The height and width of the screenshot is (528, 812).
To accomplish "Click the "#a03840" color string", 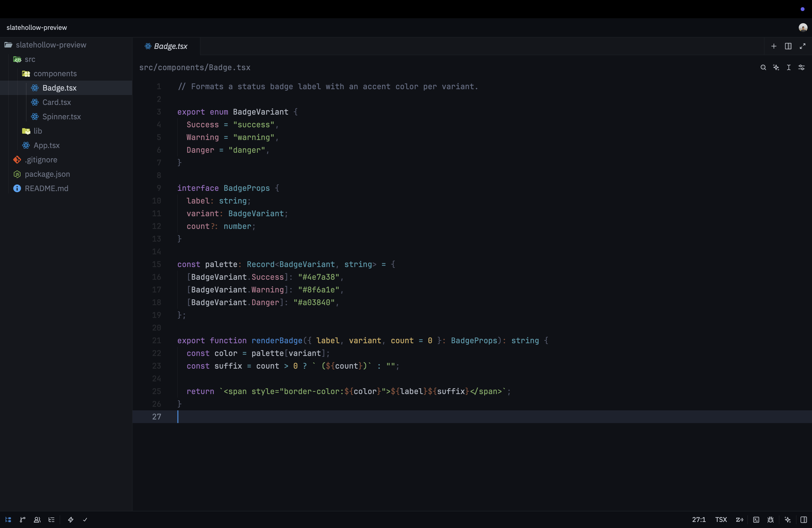I will click(x=314, y=302).
